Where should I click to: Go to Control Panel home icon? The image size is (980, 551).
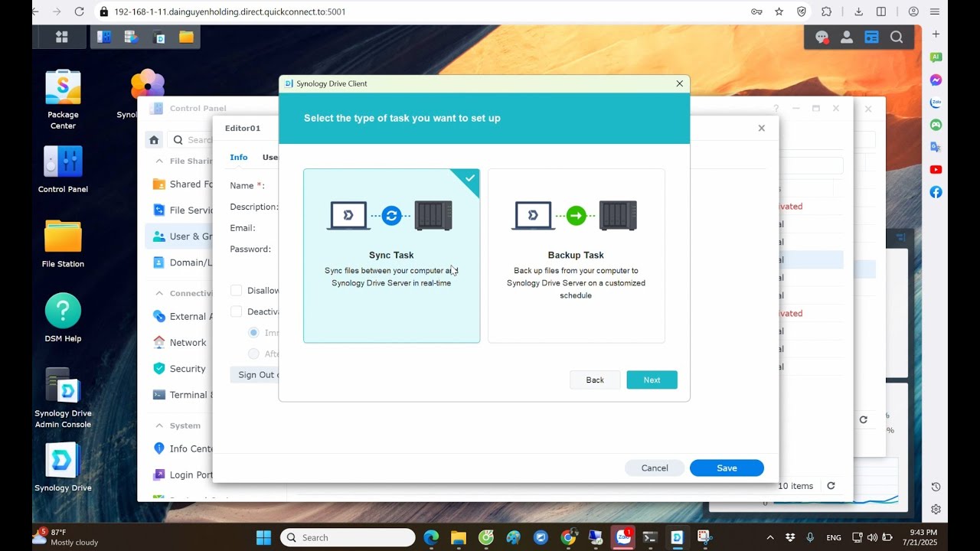154,140
